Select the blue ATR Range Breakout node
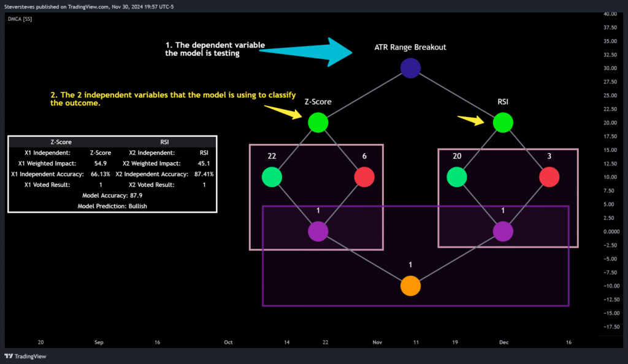Viewport: 628px width, 364px height. tap(410, 68)
